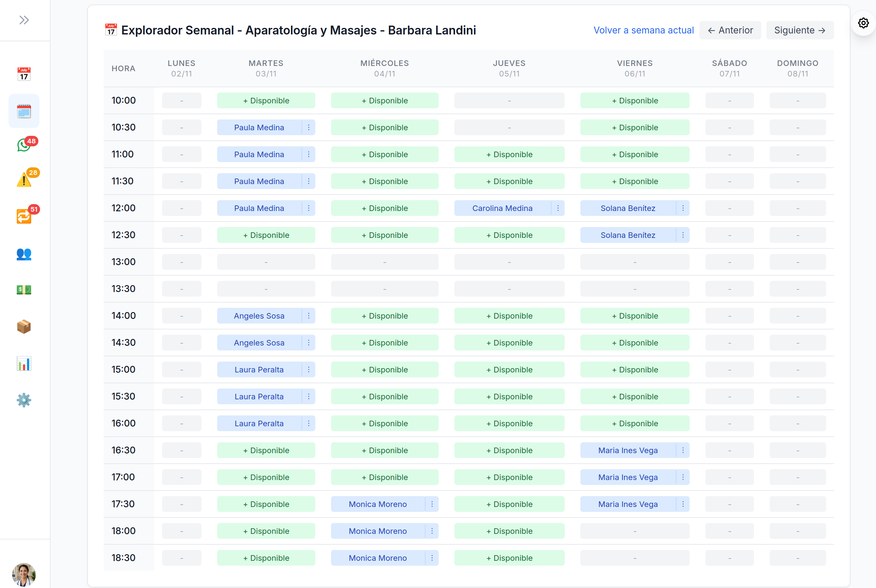Open the money payments icon
This screenshot has width=876, height=588.
pos(24,289)
